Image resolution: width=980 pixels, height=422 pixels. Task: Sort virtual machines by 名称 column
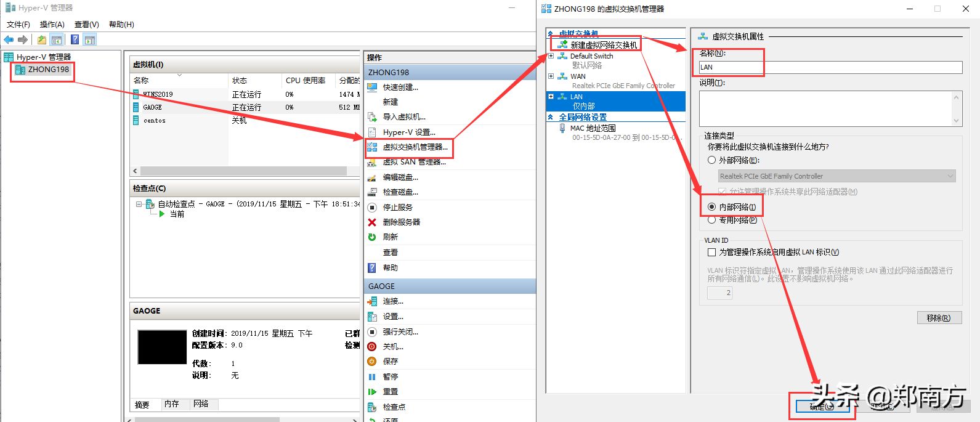pyautogui.click(x=179, y=81)
